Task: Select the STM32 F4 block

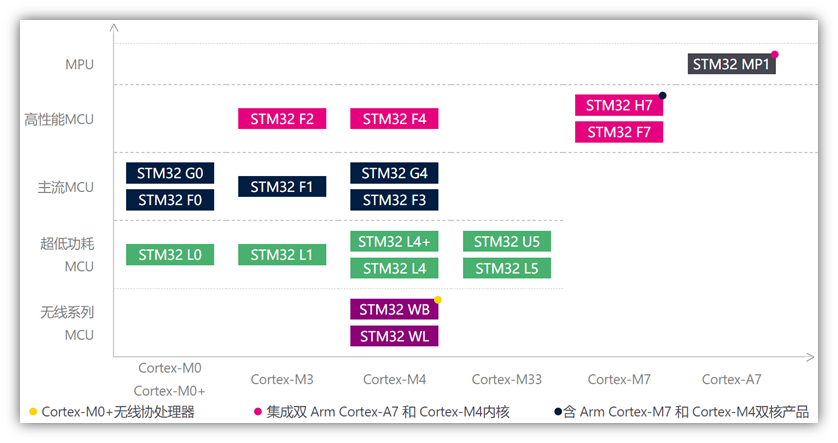Action: [394, 119]
